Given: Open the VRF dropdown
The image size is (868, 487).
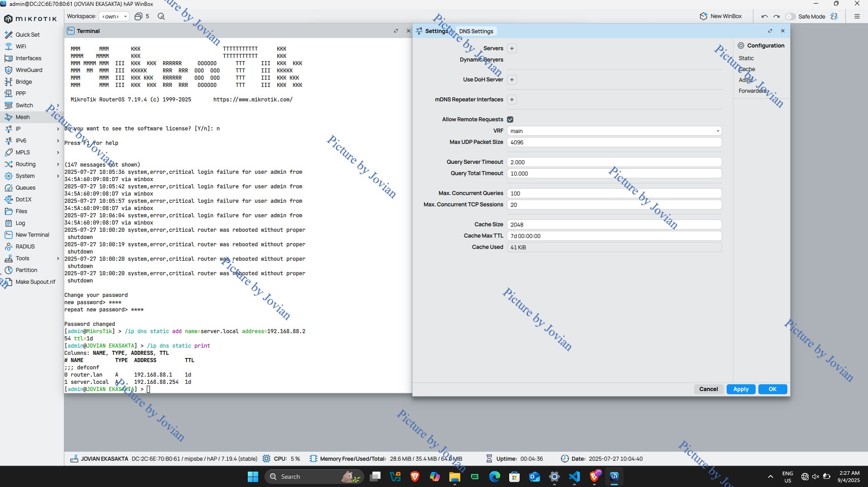Looking at the screenshot, I should pos(614,131).
